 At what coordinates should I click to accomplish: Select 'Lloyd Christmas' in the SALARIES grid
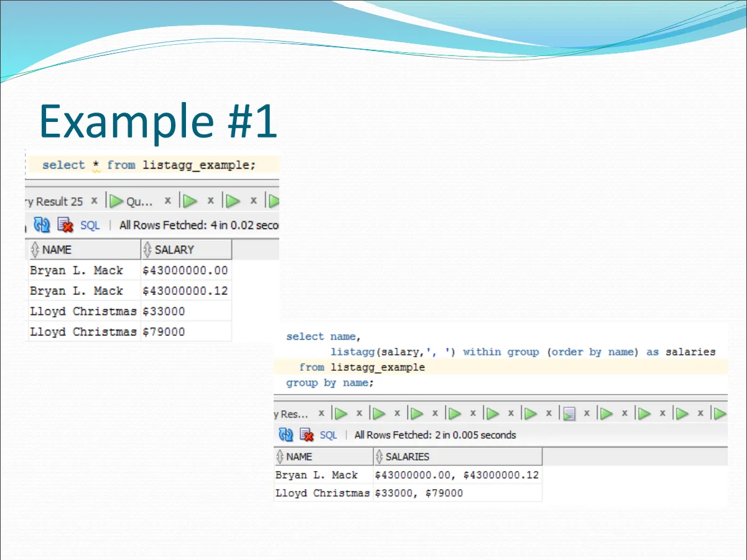[x=323, y=493]
